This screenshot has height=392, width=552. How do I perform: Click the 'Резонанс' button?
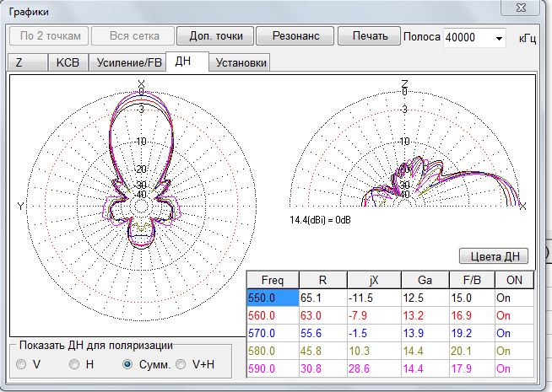point(294,36)
